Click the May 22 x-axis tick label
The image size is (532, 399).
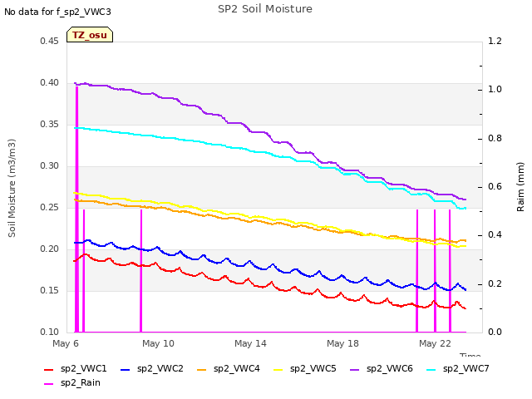435,343
